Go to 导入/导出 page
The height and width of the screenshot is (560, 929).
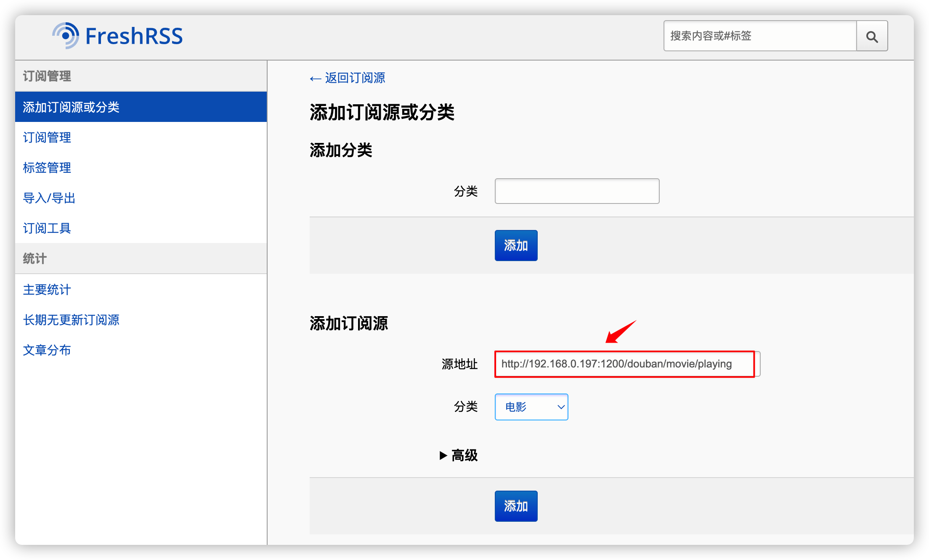pos(49,198)
